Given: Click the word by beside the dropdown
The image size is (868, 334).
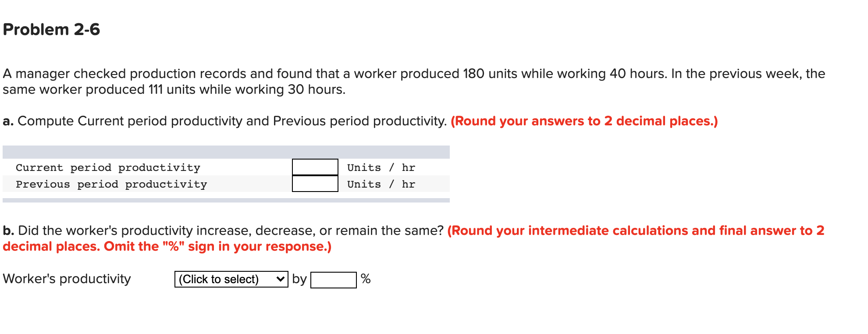Looking at the screenshot, I should coord(299,278).
